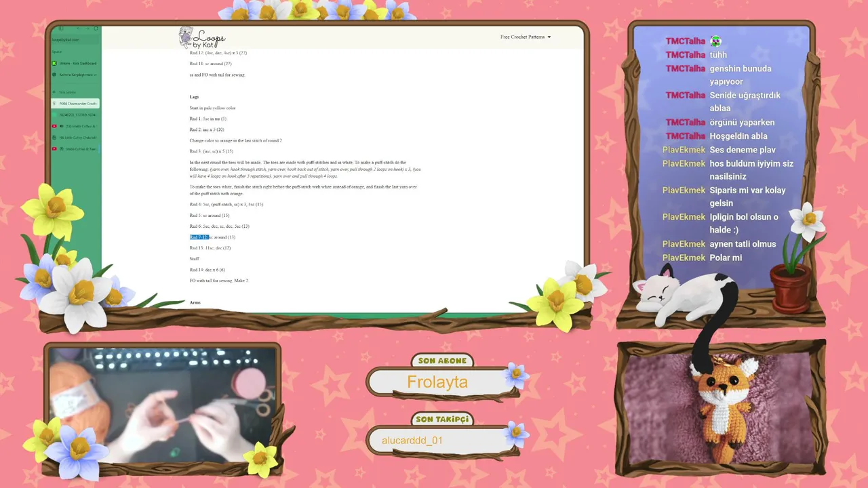The height and width of the screenshot is (488, 868).
Task: Click the YouTube favicon of the last tab
Action: (x=54, y=148)
